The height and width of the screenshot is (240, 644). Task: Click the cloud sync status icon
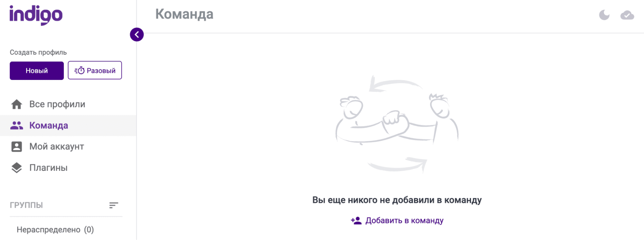coord(627,15)
